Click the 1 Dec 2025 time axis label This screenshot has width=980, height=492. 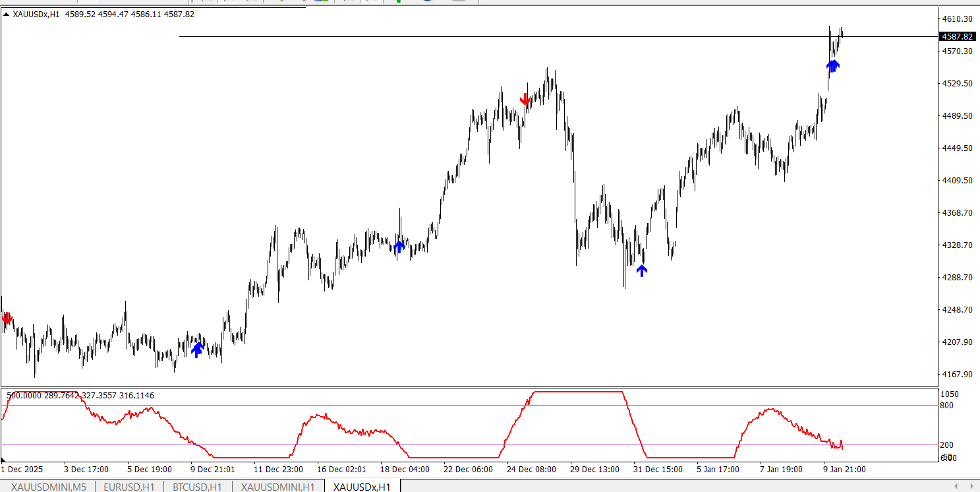(22, 470)
